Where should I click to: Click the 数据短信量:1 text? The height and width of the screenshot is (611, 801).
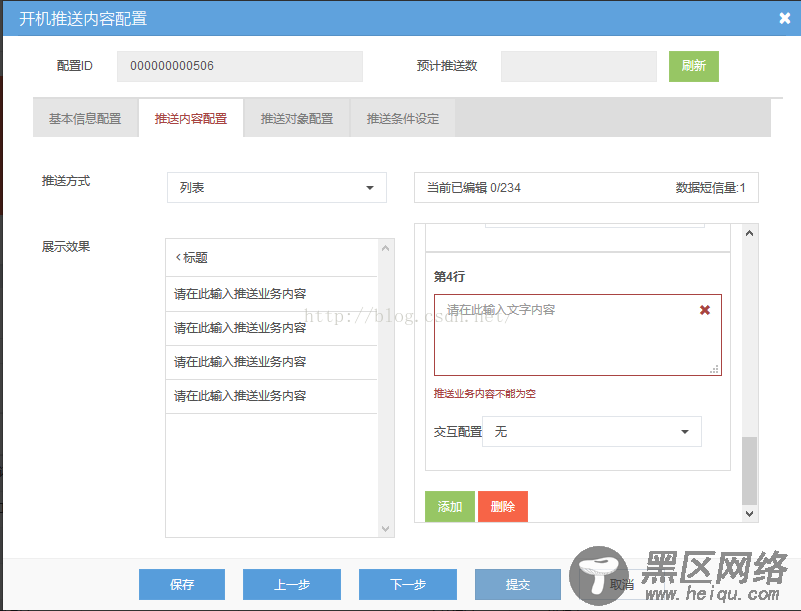tap(711, 187)
